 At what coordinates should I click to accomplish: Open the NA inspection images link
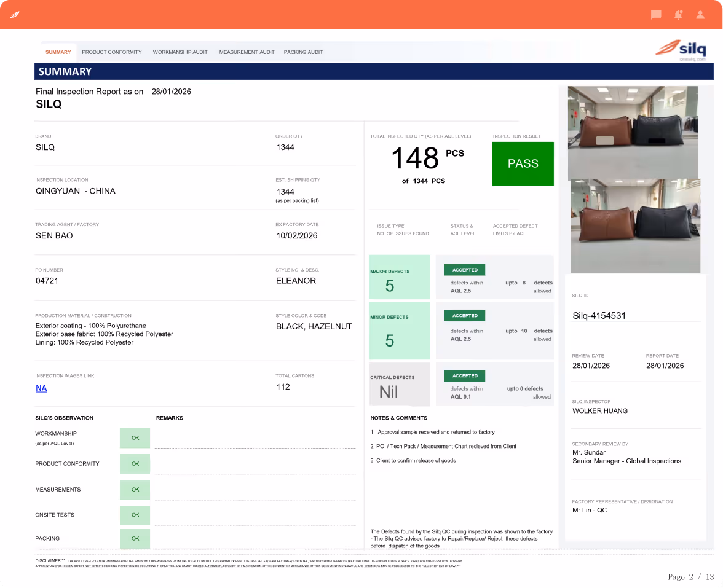coord(41,388)
